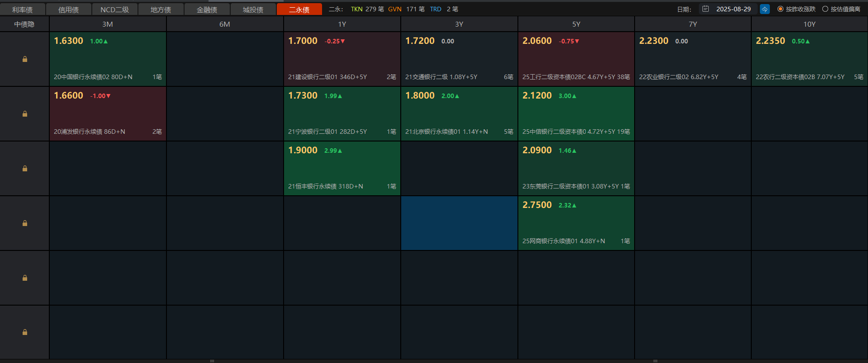Click the 38笔 count on 25工行二级资本债02BC

coord(624,77)
